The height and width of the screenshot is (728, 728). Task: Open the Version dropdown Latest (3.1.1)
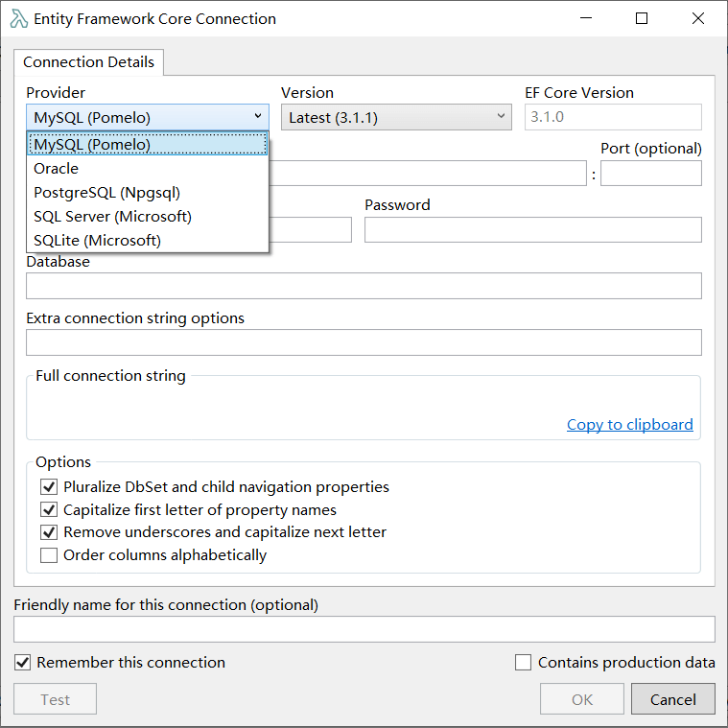[x=396, y=117]
